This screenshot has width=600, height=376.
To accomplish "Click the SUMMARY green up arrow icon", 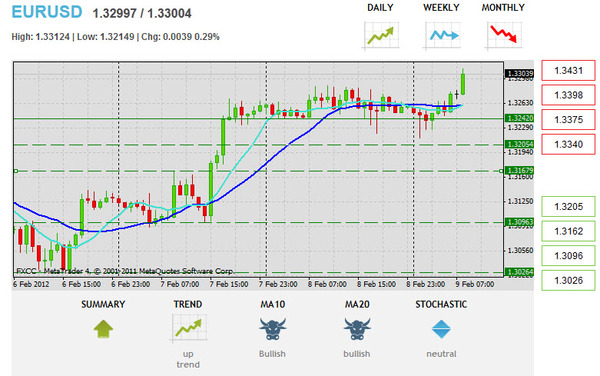I will (x=103, y=329).
